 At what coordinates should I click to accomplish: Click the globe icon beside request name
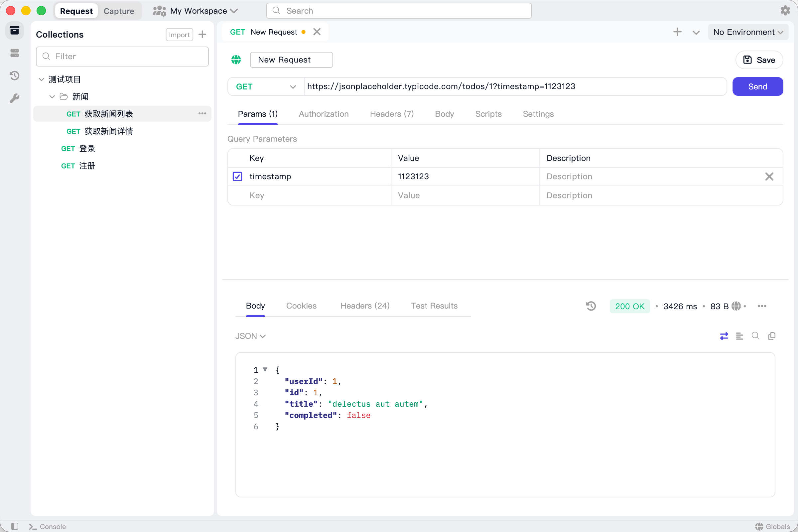(x=236, y=60)
